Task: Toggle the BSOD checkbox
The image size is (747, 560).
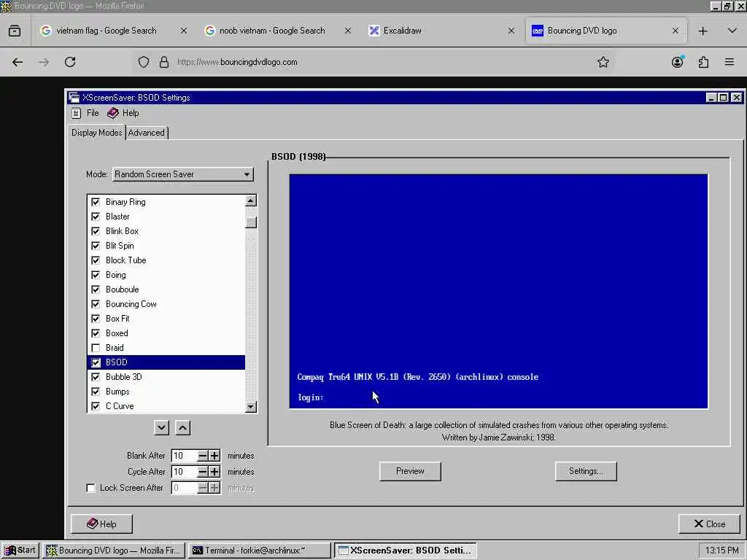Action: pos(96,362)
